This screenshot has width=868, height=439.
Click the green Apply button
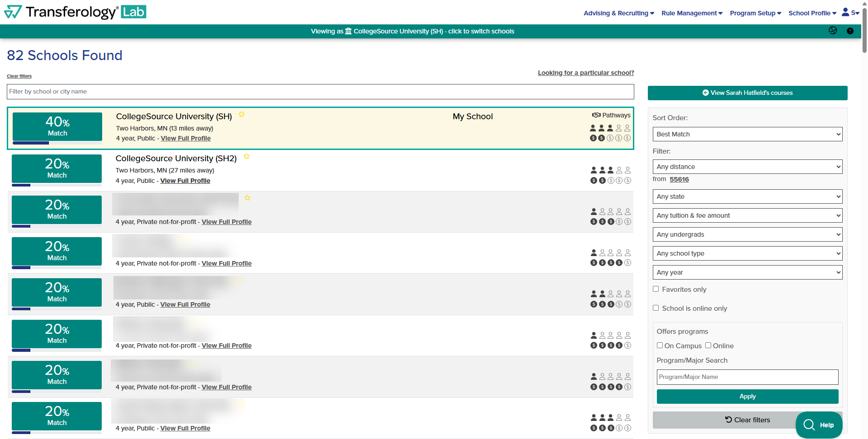point(748,396)
